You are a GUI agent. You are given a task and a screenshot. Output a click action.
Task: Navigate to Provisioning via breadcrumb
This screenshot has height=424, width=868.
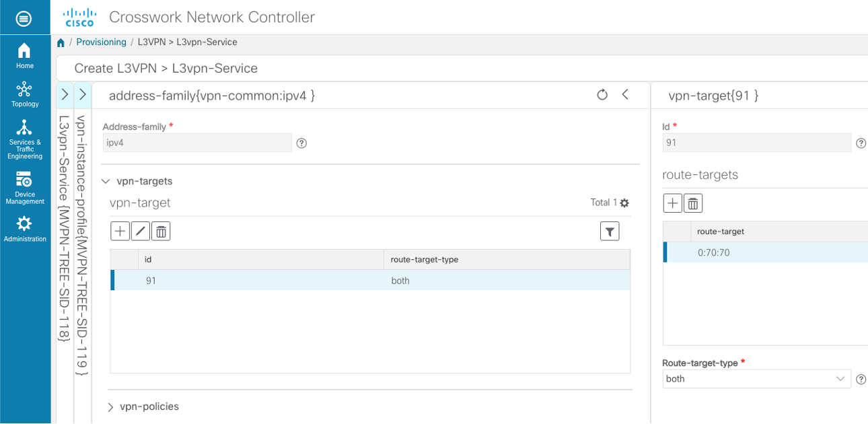101,42
